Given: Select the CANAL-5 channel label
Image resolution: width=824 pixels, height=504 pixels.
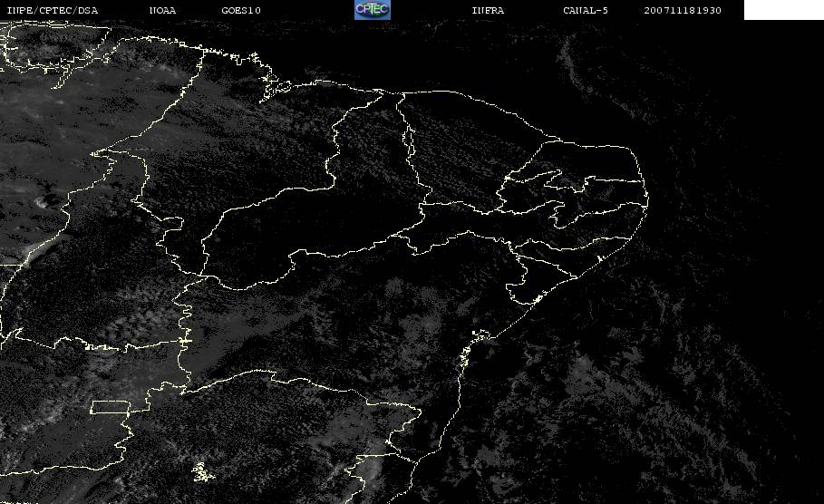Looking at the screenshot, I should click(586, 11).
